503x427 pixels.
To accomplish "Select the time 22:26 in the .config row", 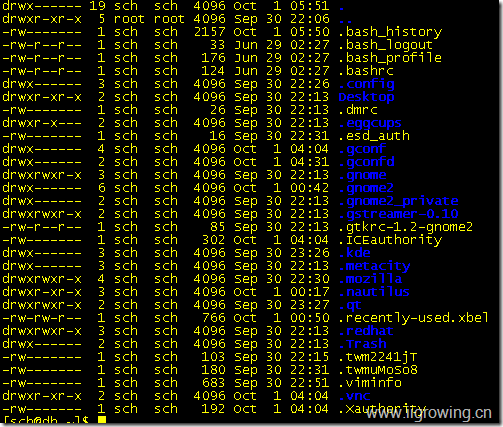I will point(310,84).
